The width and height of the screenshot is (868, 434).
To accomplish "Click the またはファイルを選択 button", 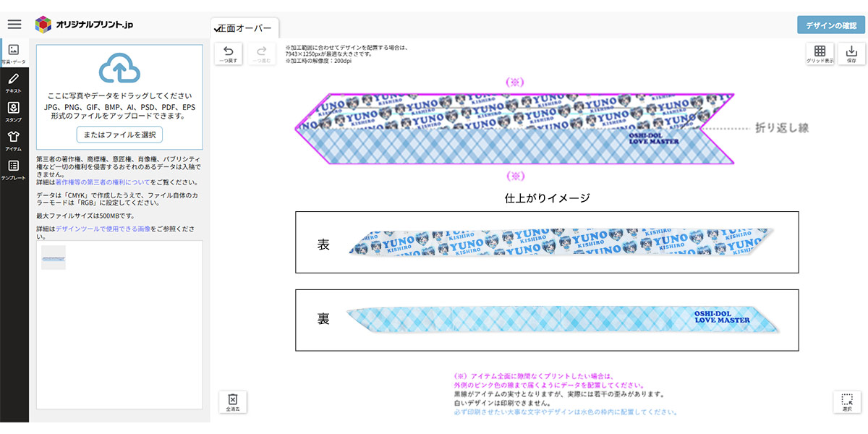I will coord(119,135).
